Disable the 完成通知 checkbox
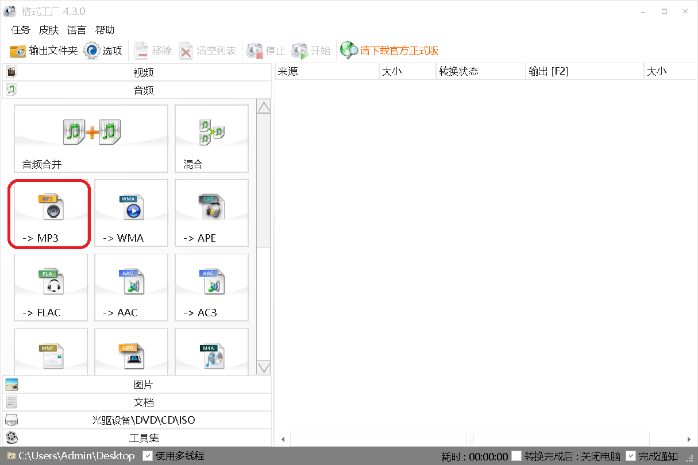This screenshot has height=465, width=698. [630, 456]
